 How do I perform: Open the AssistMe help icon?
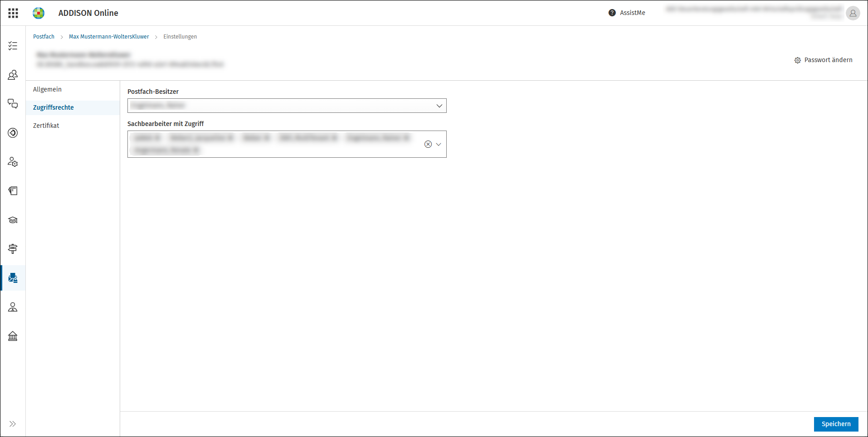coord(612,13)
